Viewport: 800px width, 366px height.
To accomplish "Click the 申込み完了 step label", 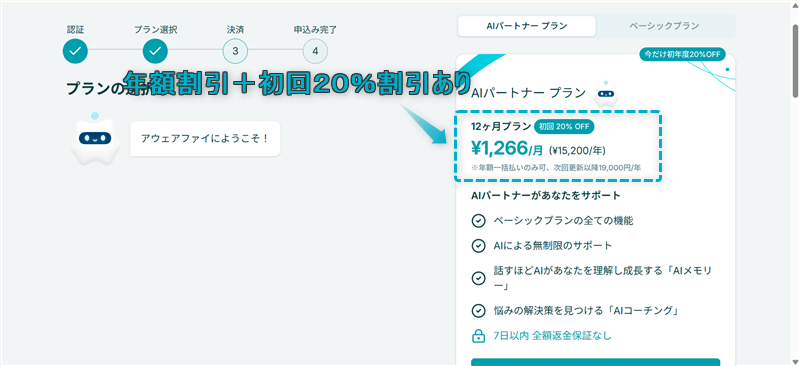I will [315, 29].
